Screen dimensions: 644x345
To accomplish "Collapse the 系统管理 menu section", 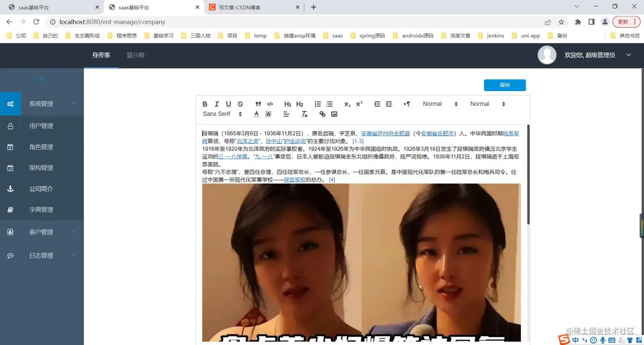I will point(73,104).
